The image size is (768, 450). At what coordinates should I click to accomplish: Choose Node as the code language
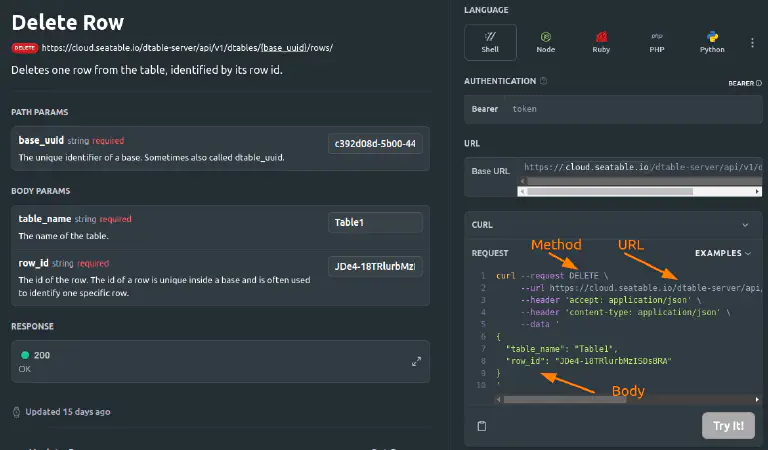point(546,42)
